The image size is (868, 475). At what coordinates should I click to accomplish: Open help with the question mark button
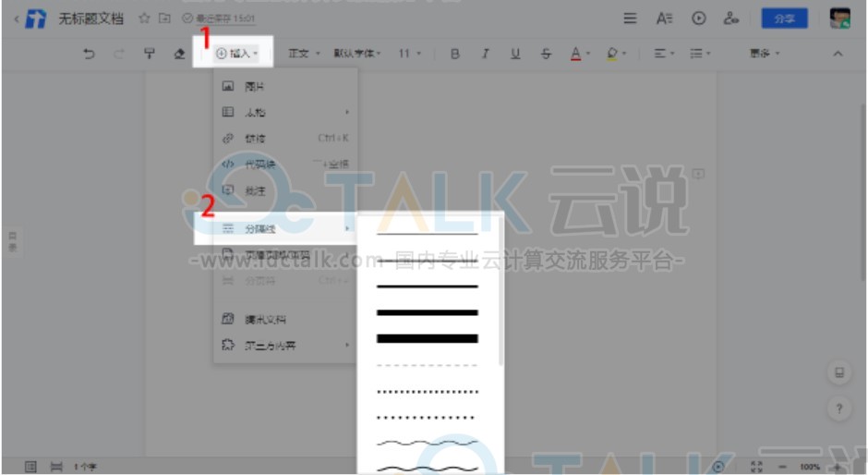pyautogui.click(x=839, y=409)
